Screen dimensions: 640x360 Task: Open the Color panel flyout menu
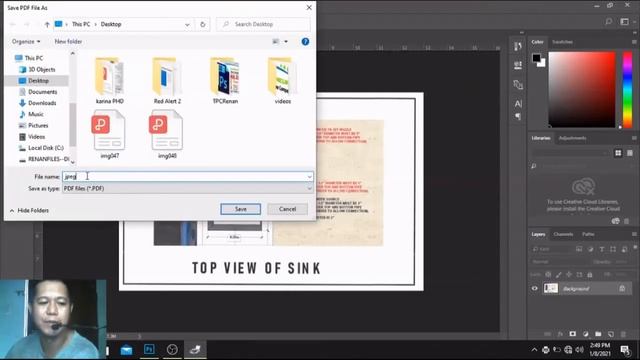tap(634, 42)
